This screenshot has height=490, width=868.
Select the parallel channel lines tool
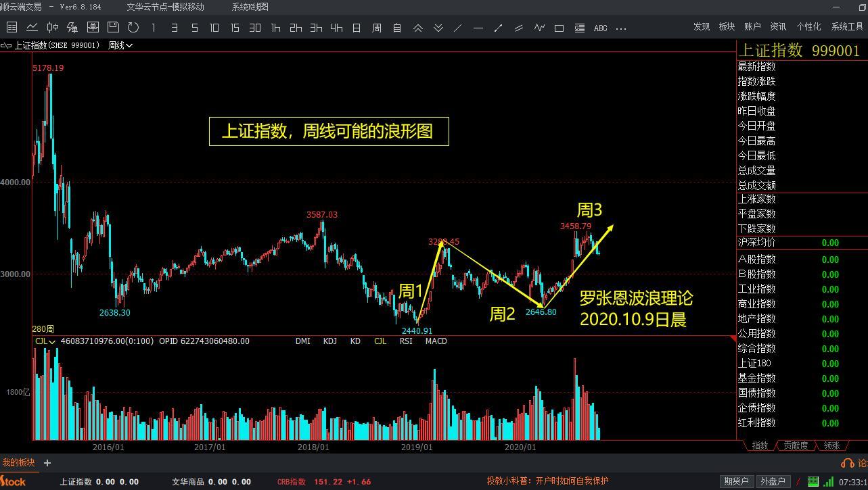point(519,28)
